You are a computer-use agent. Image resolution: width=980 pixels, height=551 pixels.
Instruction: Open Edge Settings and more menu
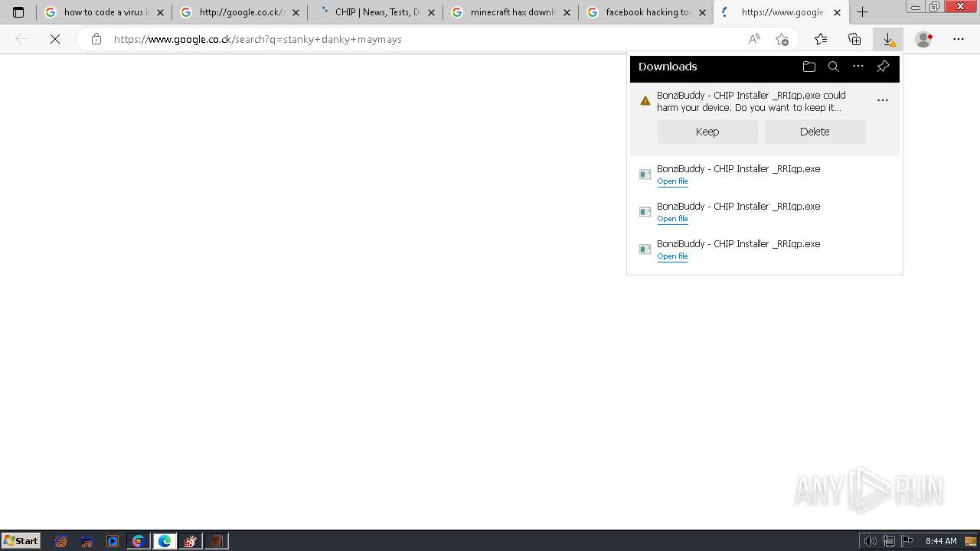[x=959, y=39]
